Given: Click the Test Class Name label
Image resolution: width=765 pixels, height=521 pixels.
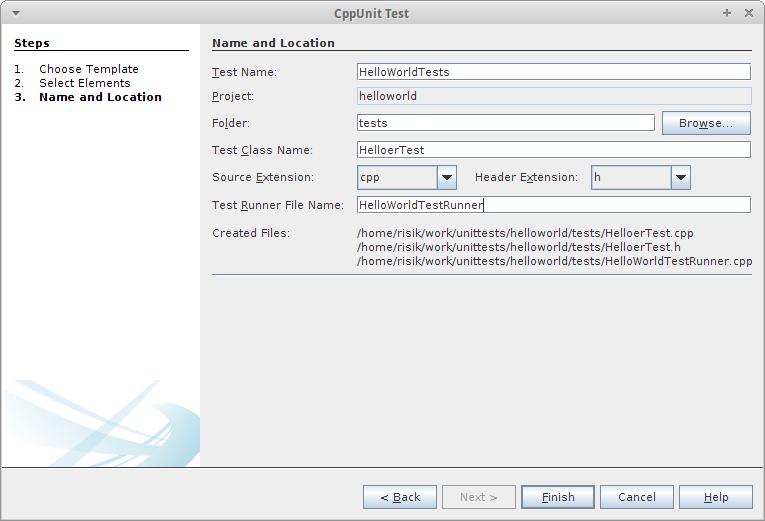Looking at the screenshot, I should (262, 150).
